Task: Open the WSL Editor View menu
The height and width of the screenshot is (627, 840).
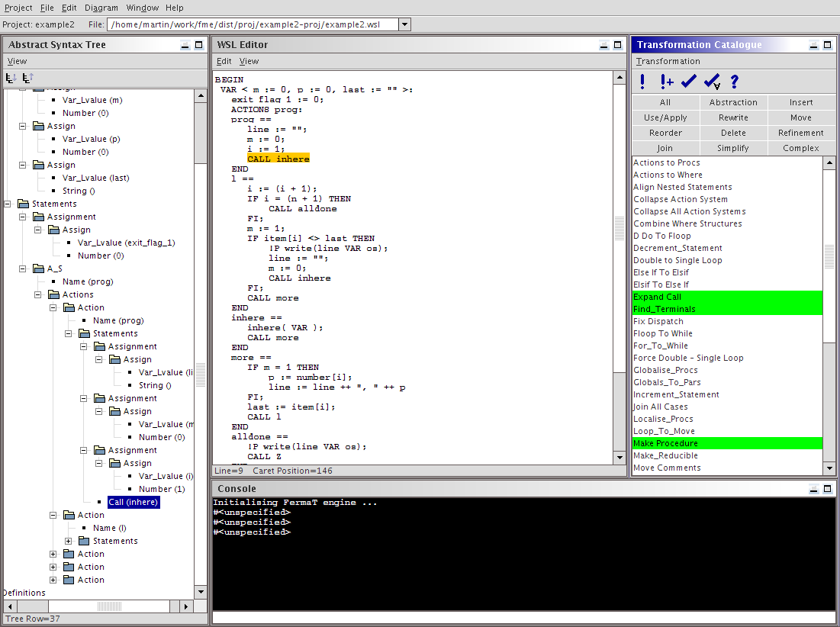Action: coord(249,61)
